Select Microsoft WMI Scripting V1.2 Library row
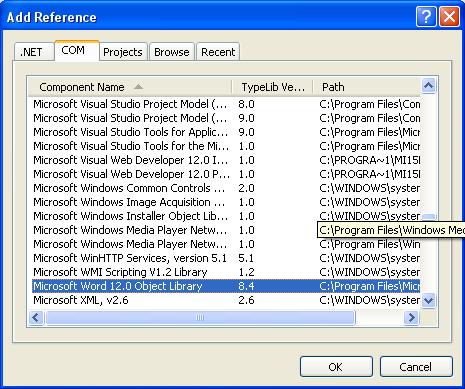The image size is (465, 389). 226,272
